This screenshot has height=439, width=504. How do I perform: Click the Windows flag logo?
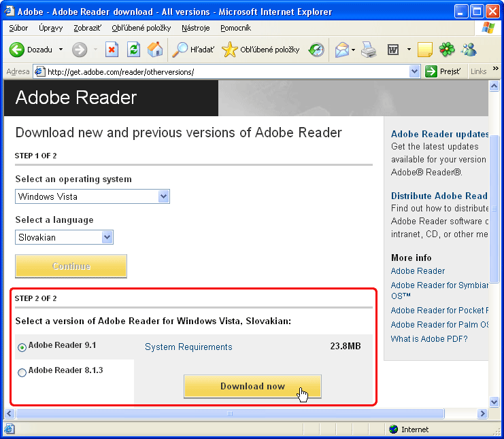click(488, 29)
